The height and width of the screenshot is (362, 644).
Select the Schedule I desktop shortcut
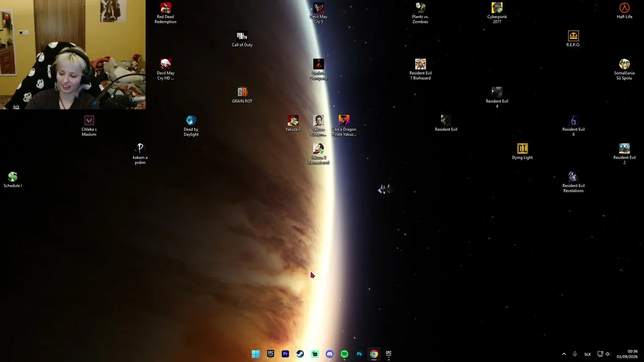(13, 179)
